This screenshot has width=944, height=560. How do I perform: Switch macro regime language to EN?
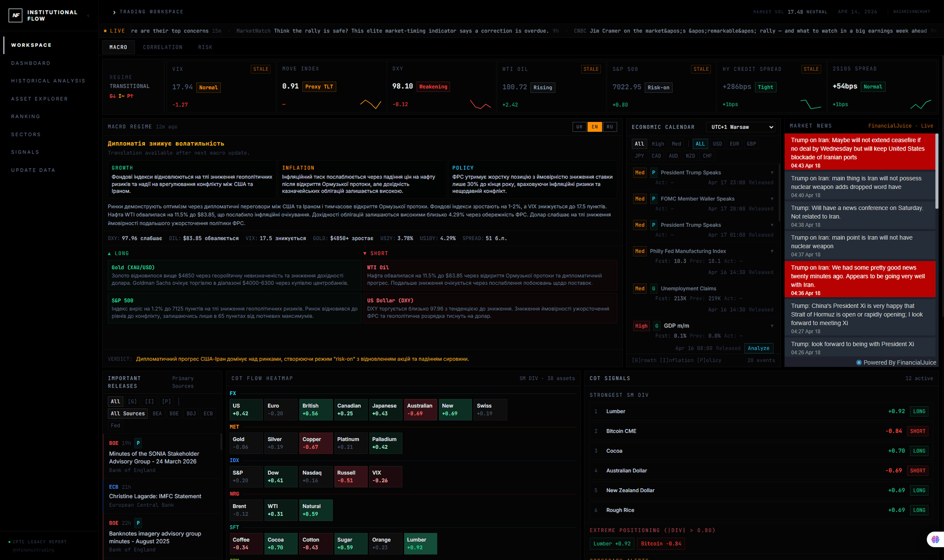click(595, 127)
